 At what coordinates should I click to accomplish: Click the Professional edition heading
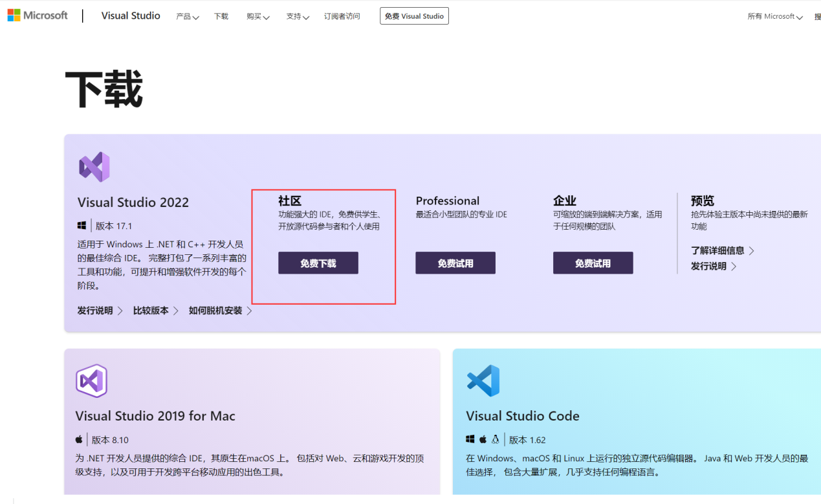pyautogui.click(x=448, y=201)
